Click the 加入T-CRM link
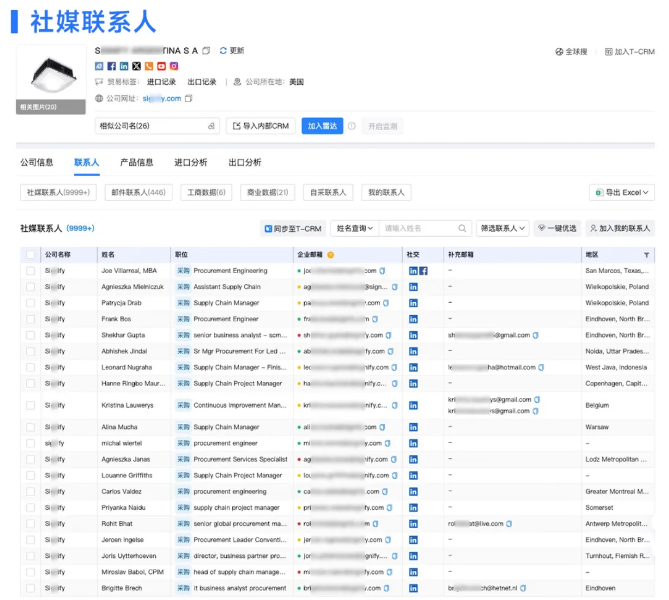 [630, 52]
